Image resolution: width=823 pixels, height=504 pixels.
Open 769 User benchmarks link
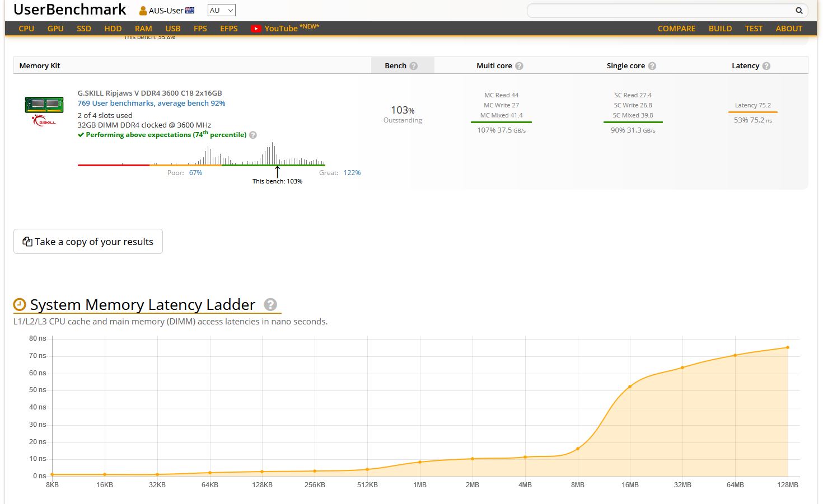[151, 103]
